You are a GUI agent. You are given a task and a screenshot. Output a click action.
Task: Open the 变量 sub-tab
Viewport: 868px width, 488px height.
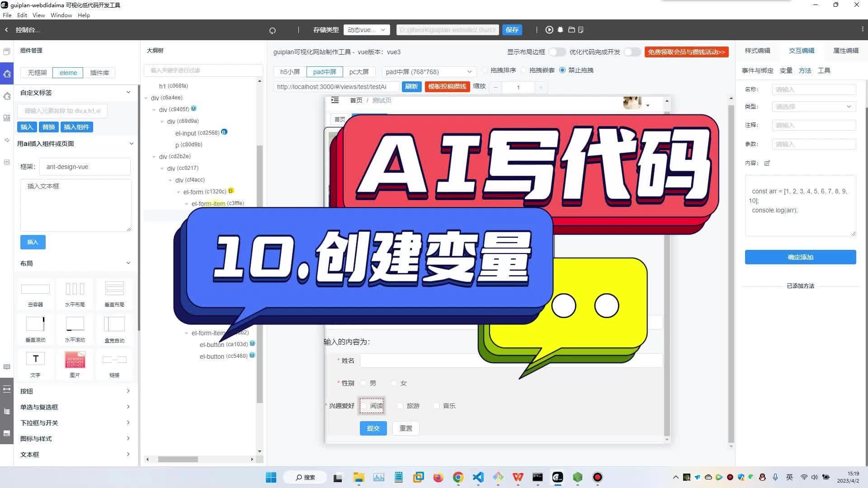786,70
